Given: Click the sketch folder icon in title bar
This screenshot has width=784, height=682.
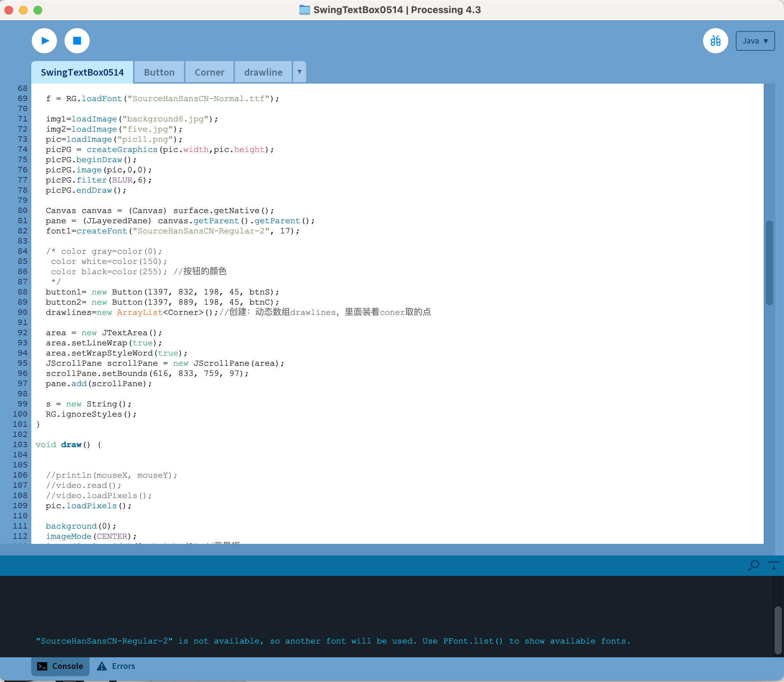Looking at the screenshot, I should (304, 10).
